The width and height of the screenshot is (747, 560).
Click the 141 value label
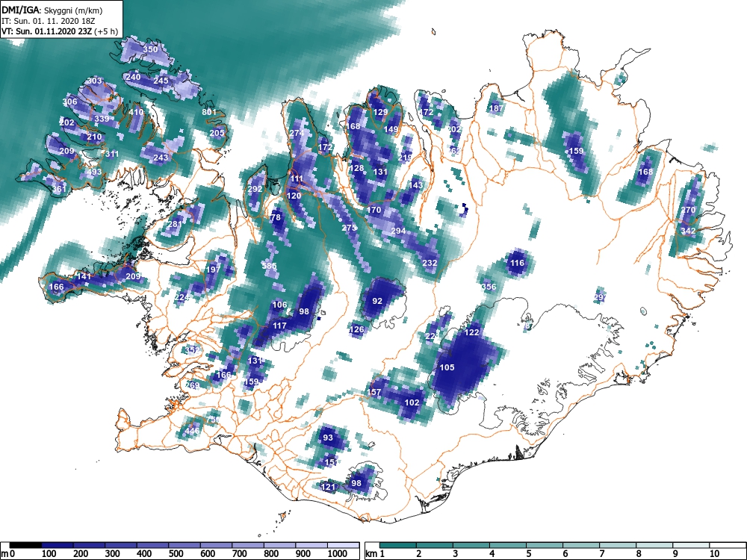[x=84, y=276]
